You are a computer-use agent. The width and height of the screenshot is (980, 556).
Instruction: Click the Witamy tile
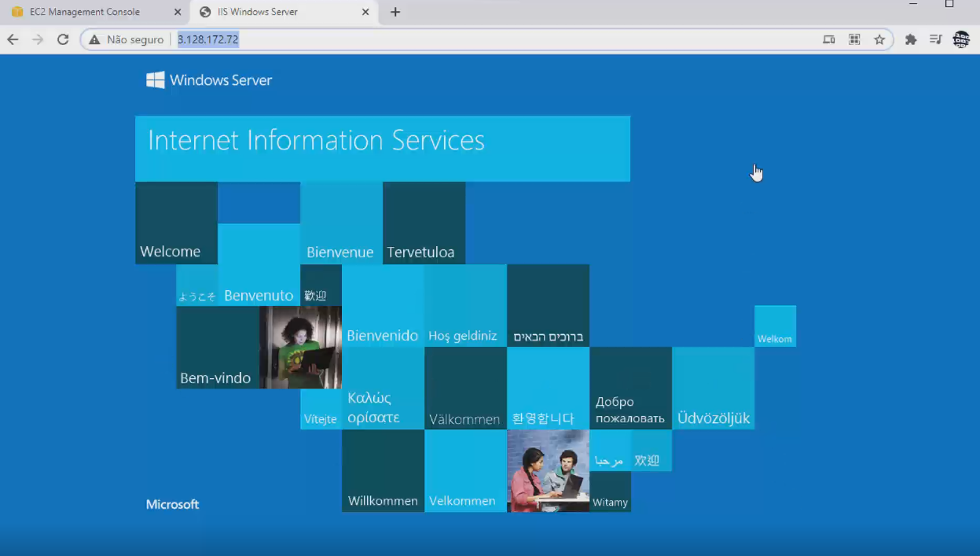610,492
